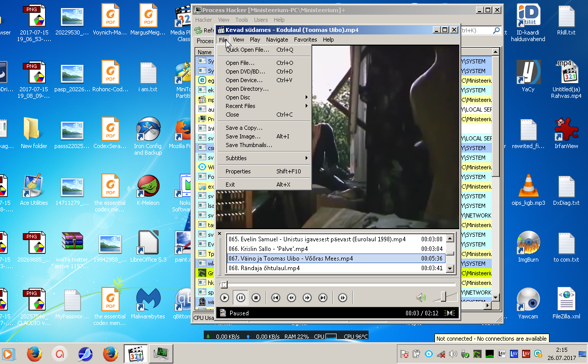Click the frame step button
Image resolution: width=588 pixels, height=364 pixels.
tap(343, 298)
